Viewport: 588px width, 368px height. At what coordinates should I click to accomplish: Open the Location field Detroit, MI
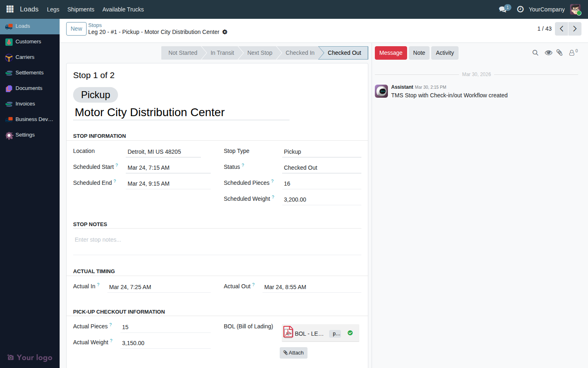tap(163, 152)
